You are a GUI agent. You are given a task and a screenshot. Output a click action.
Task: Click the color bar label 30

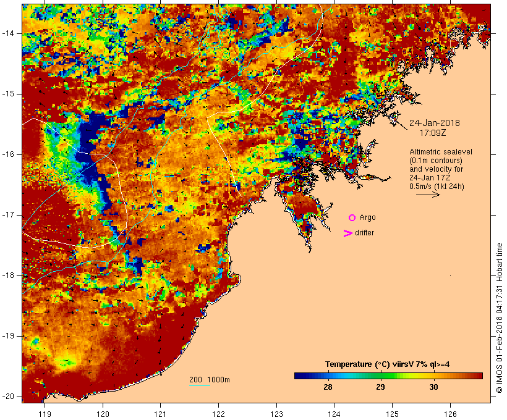[x=433, y=387]
